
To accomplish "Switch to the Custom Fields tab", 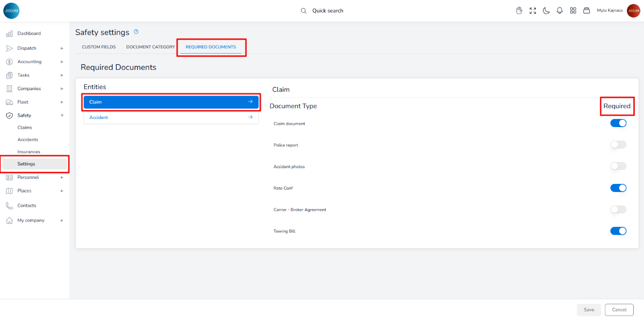I will [x=99, y=47].
